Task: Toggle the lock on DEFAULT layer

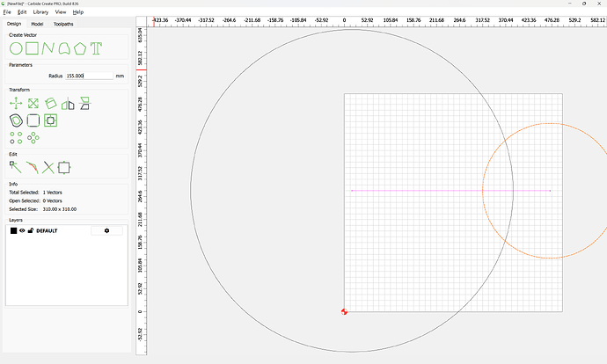Action: tap(31, 230)
